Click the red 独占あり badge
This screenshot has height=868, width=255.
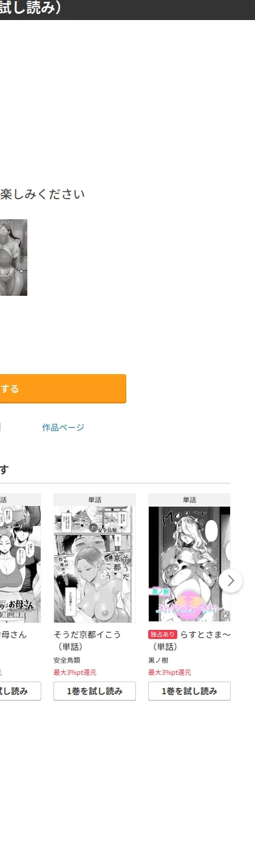(163, 635)
